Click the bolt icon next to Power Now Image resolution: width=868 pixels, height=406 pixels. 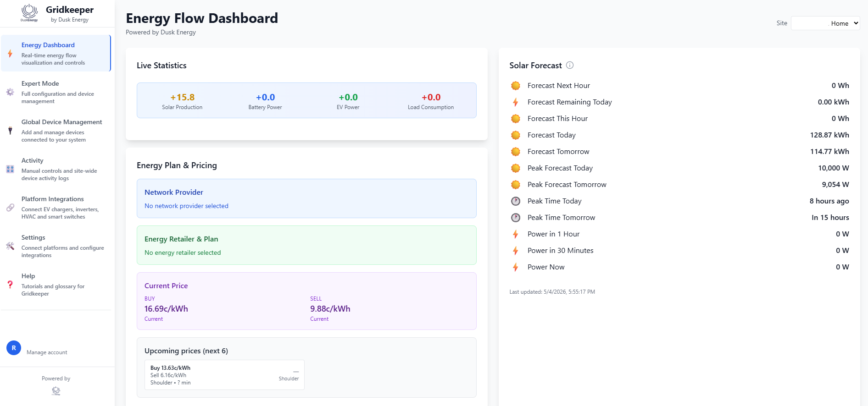click(516, 267)
